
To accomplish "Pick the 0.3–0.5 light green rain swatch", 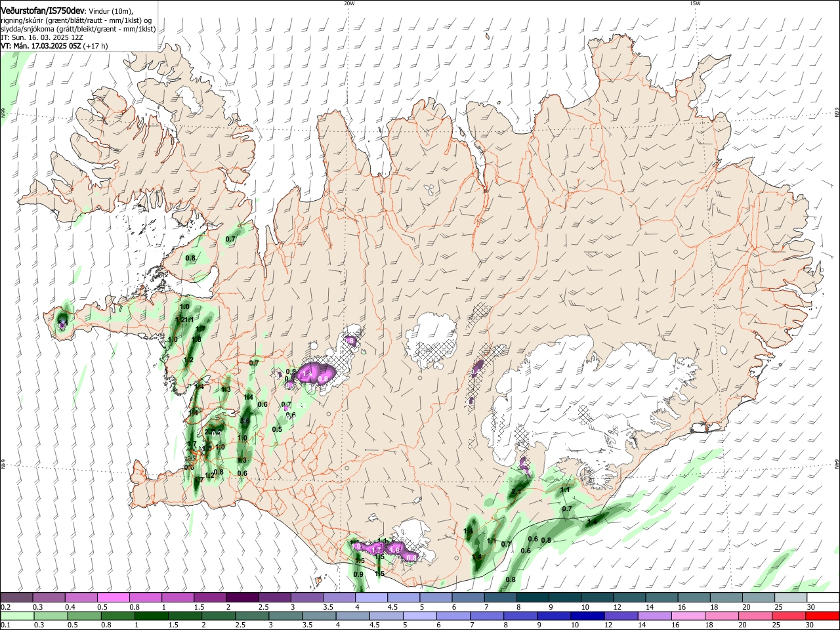I will (x=51, y=616).
